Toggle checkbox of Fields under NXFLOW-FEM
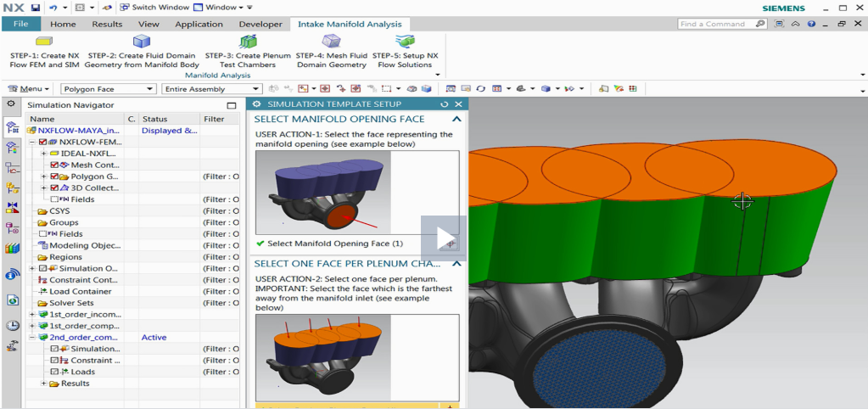The image size is (868, 409). tap(54, 199)
